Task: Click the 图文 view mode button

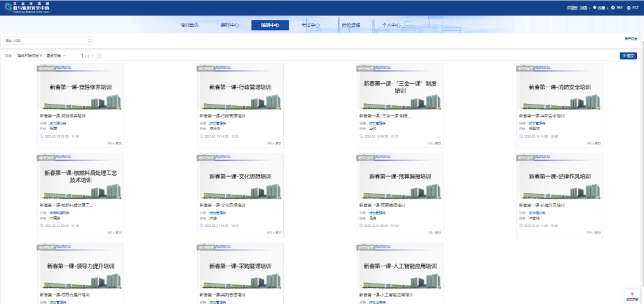Action: pos(628,56)
